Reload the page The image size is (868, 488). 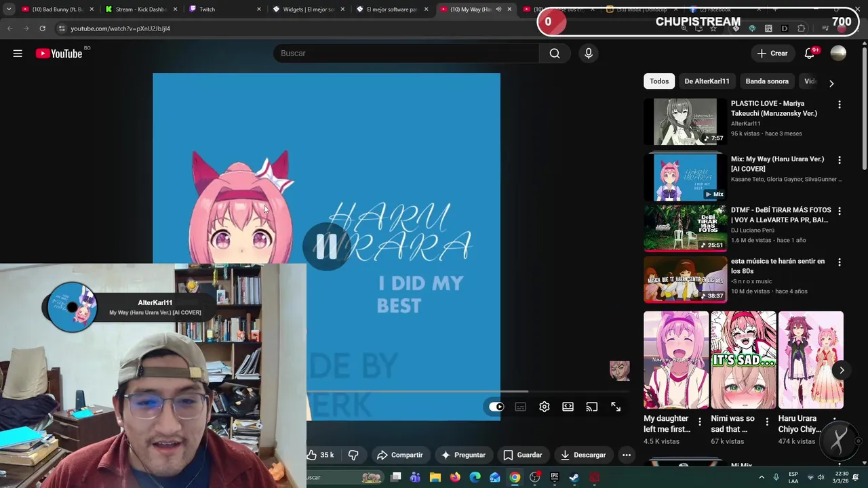click(x=42, y=28)
